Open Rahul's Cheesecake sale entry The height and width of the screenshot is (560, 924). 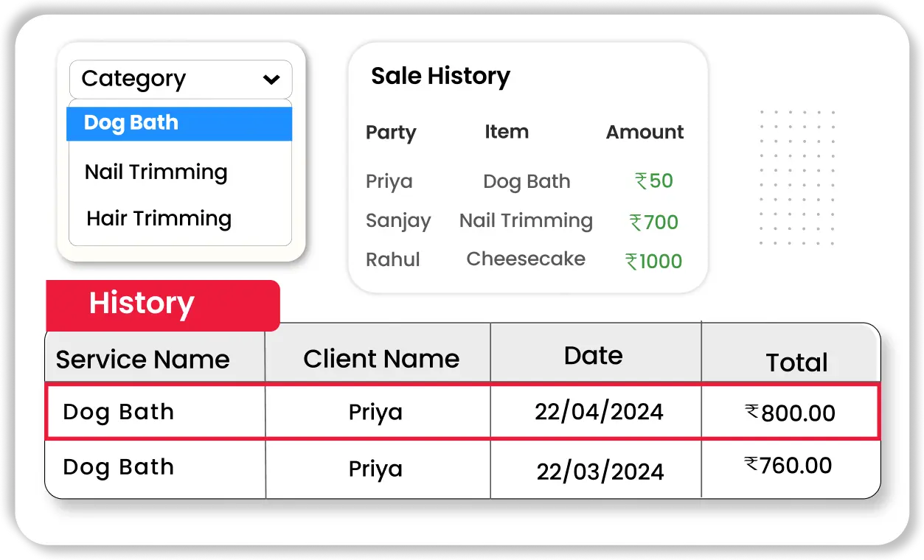(x=525, y=259)
